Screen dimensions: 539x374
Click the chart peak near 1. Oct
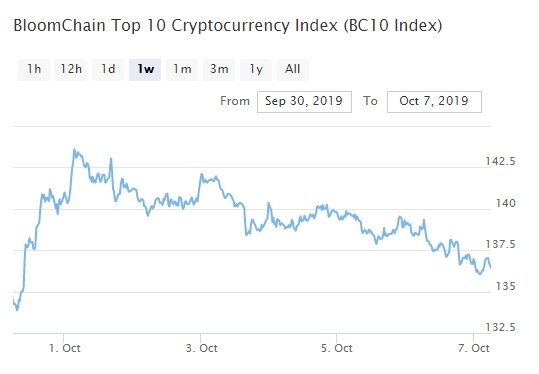[x=74, y=150]
